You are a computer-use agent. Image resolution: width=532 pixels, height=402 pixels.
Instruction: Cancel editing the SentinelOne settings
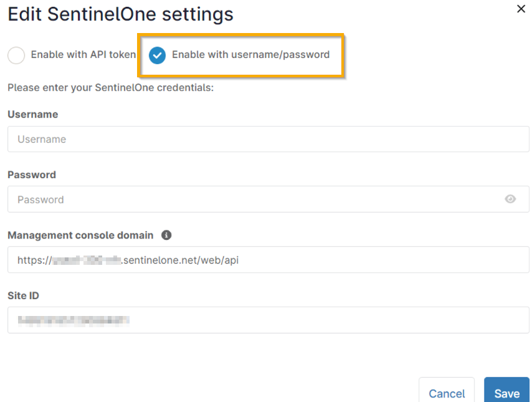pos(447,393)
